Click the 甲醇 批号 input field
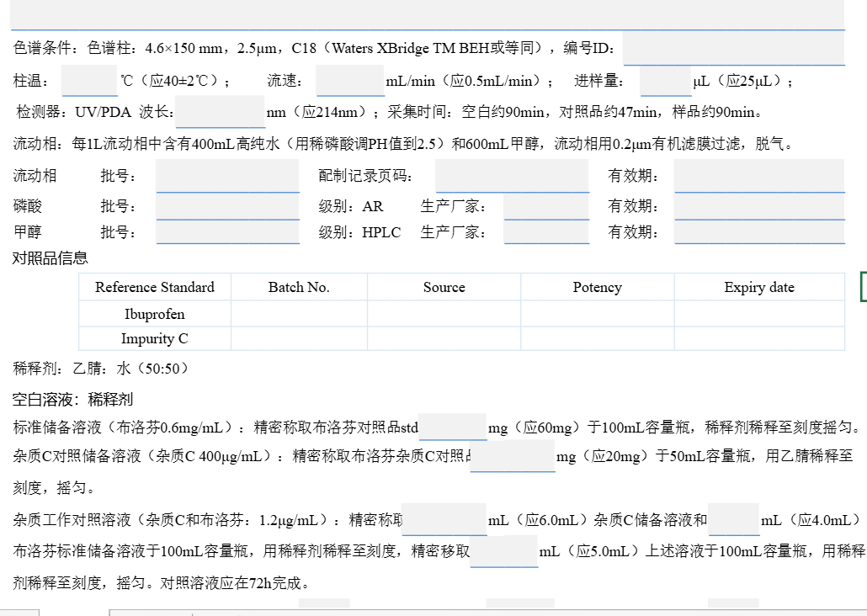This screenshot has height=616, width=867. (227, 231)
